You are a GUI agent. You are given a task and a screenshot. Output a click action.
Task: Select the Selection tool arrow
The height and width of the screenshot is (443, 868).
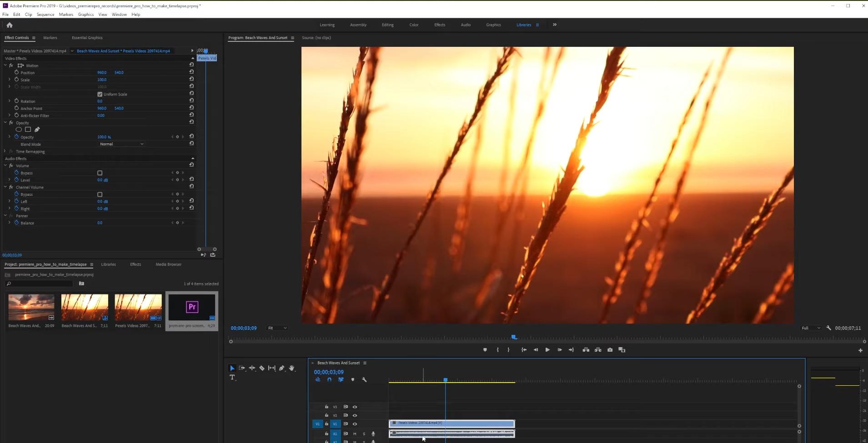(x=232, y=368)
